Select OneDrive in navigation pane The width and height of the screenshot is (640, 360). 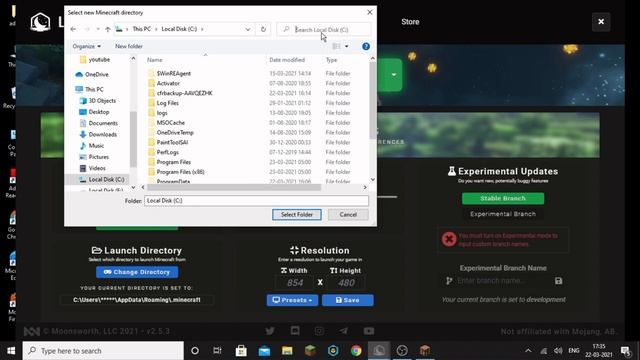[97, 74]
